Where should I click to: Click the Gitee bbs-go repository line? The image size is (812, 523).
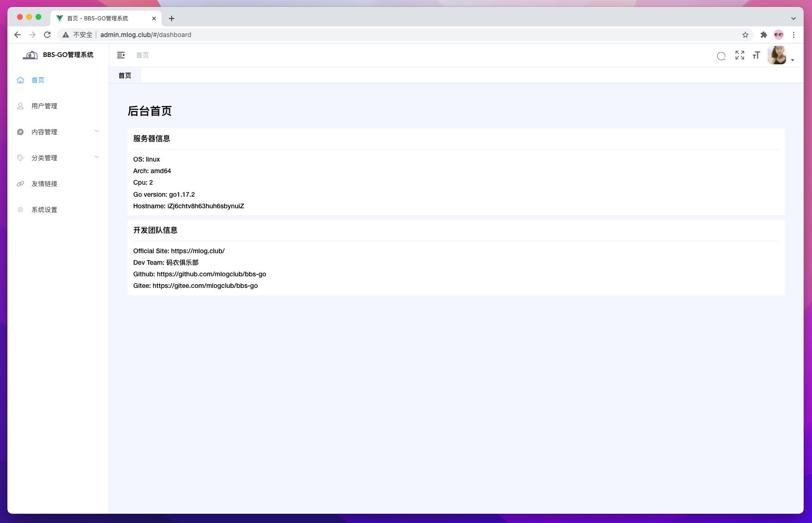pyautogui.click(x=196, y=286)
